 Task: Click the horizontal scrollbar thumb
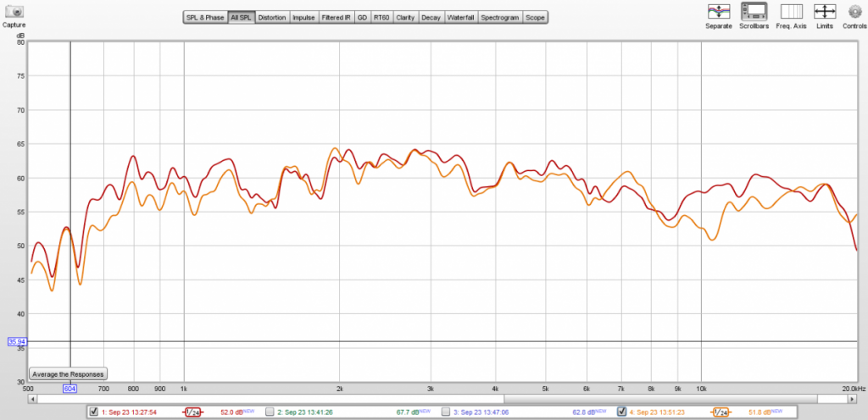[x=660, y=399]
